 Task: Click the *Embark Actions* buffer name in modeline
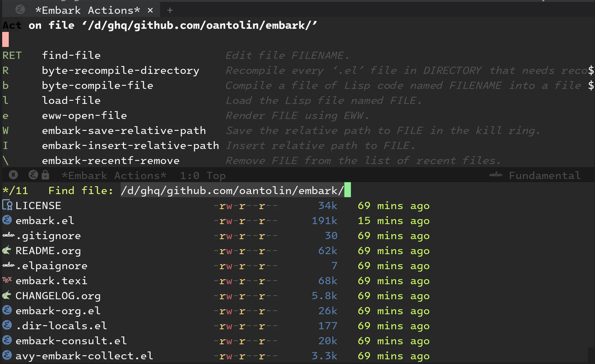pos(114,176)
